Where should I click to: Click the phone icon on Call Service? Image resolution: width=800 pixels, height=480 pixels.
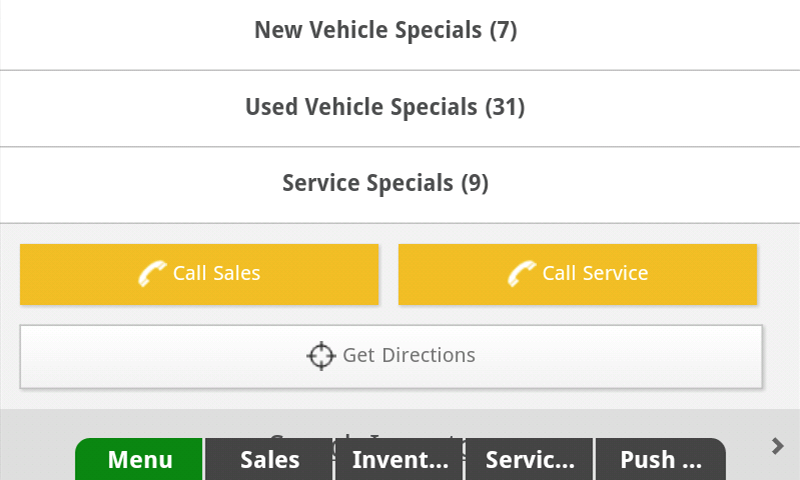(x=522, y=273)
